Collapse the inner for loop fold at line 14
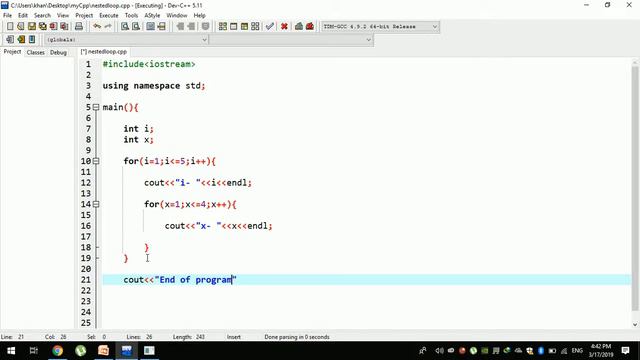Image resolution: width=640 pixels, height=360 pixels. (x=96, y=204)
